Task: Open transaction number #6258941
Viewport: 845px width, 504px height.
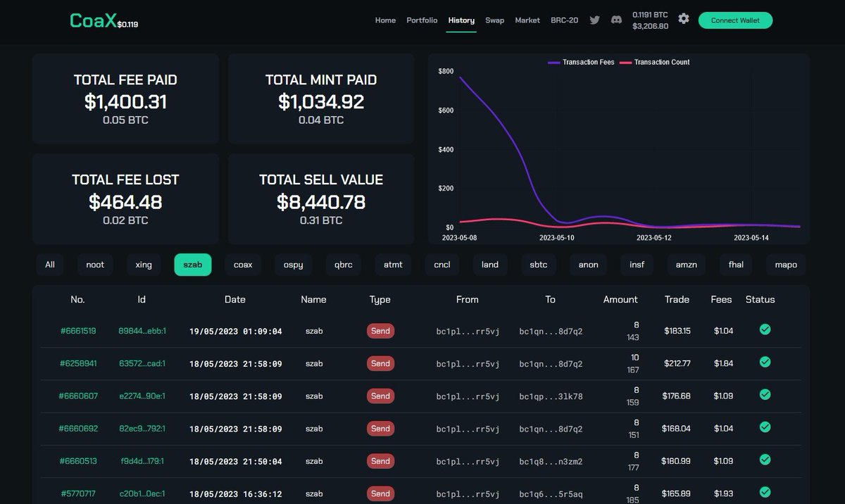Action: 77,363
